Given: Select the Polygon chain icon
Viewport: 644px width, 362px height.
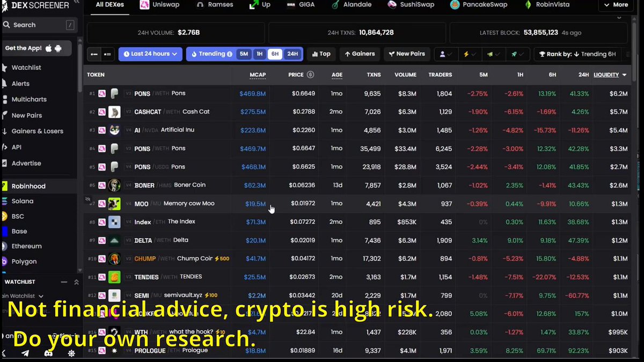Looking at the screenshot, I should (x=5, y=261).
